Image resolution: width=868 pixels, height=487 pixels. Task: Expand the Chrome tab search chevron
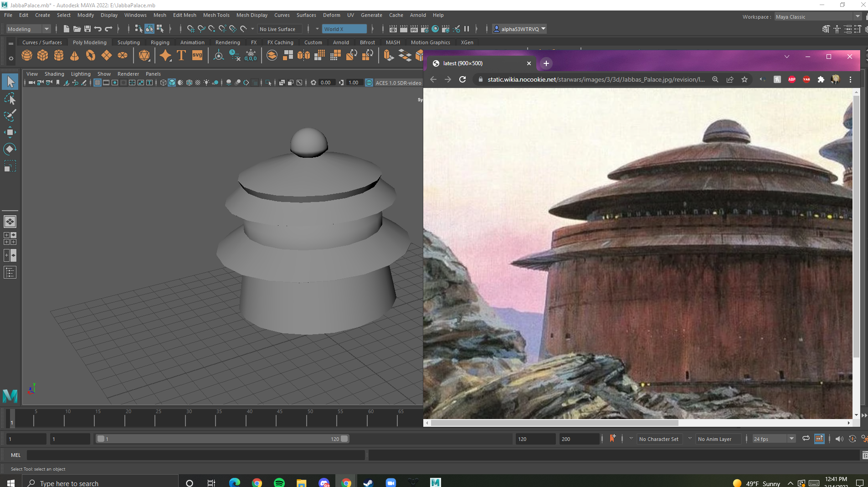(787, 57)
